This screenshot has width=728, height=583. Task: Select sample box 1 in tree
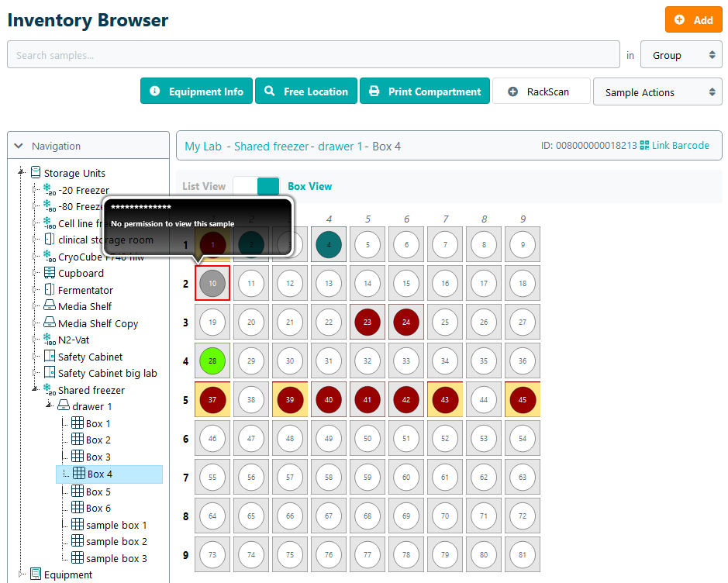pos(116,525)
